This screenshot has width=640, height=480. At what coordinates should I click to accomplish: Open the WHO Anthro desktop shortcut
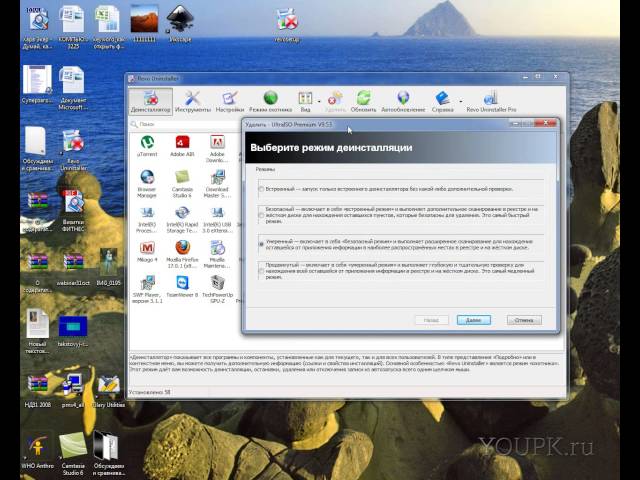pos(38,452)
